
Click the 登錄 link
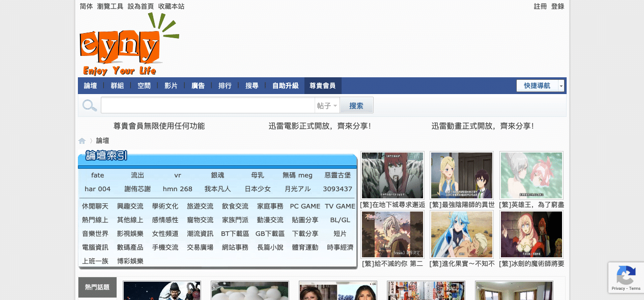click(x=558, y=7)
